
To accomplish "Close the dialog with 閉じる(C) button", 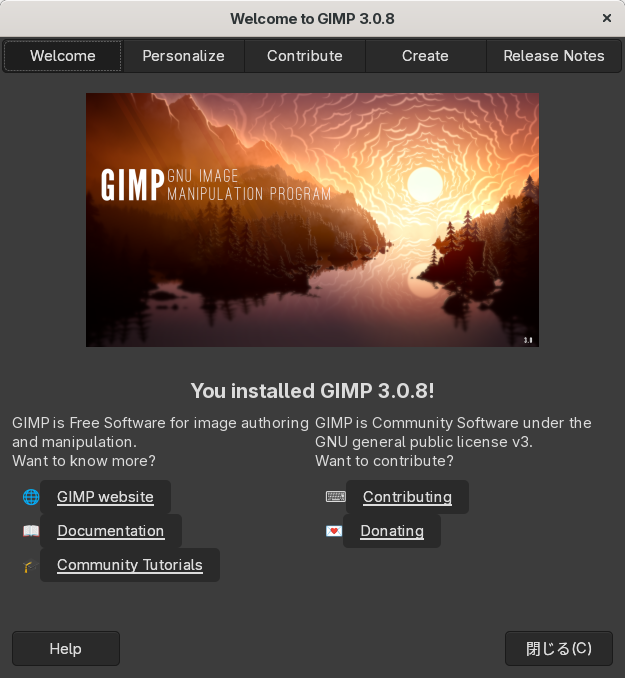I will click(559, 649).
